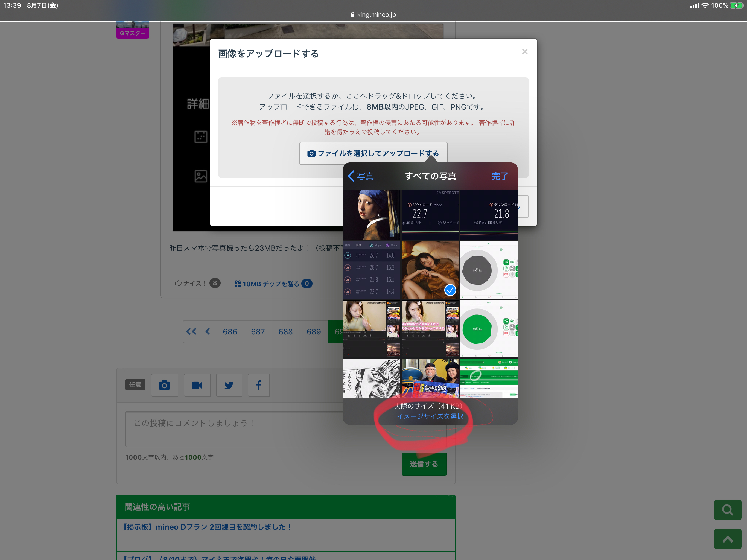Open page 687 in pagination
This screenshot has width=747, height=560.
[x=258, y=332]
